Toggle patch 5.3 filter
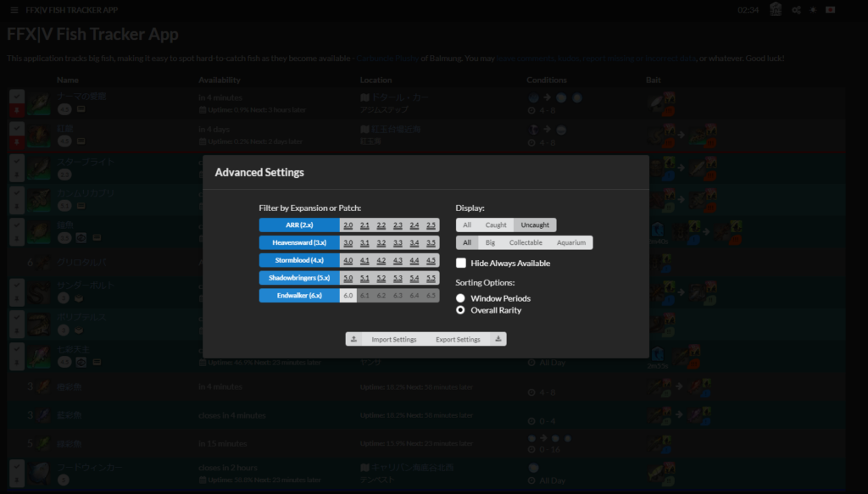Screen dimensions: 868x494 pyautogui.click(x=398, y=278)
